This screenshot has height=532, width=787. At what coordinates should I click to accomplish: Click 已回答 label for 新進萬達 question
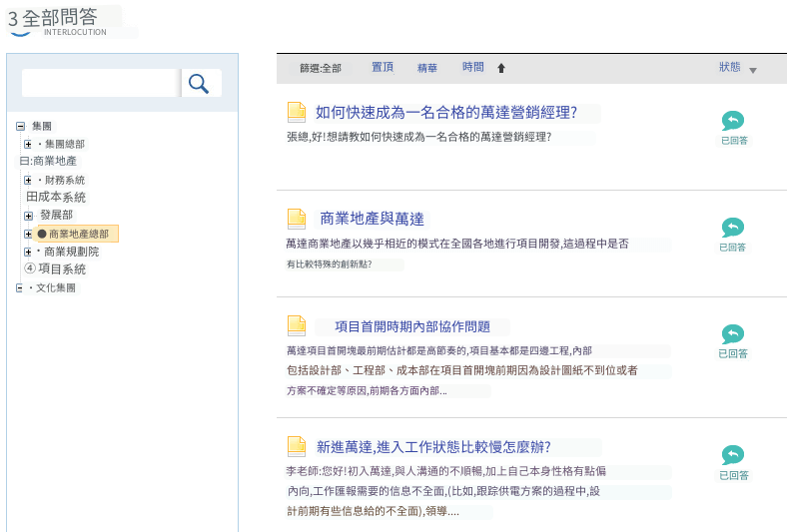click(x=734, y=475)
